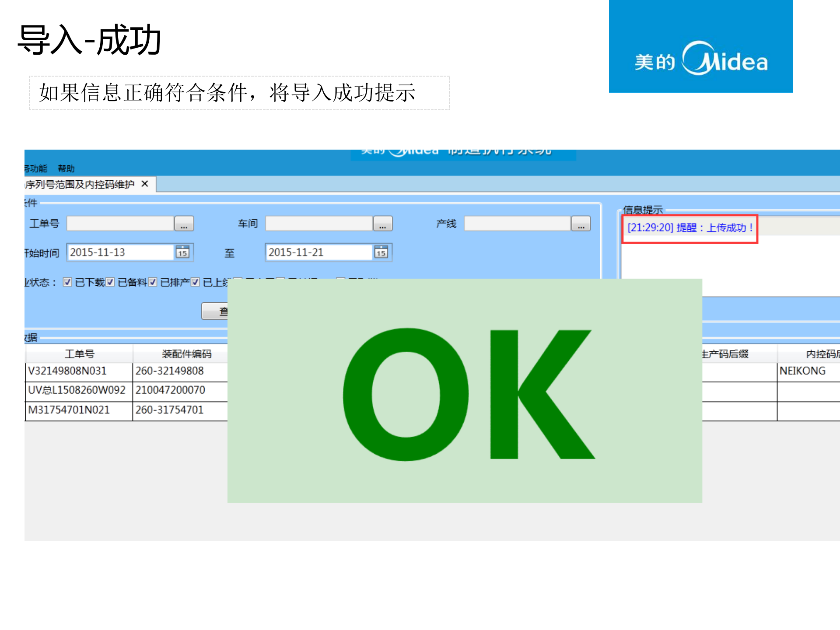
Task: Uncheck the 已备料 status checkbox
Action: click(110, 282)
